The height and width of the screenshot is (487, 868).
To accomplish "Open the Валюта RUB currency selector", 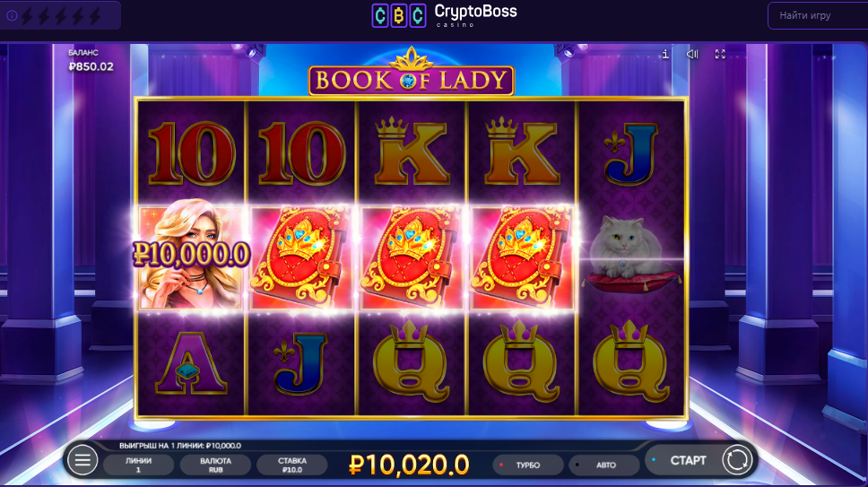I will coord(215,465).
